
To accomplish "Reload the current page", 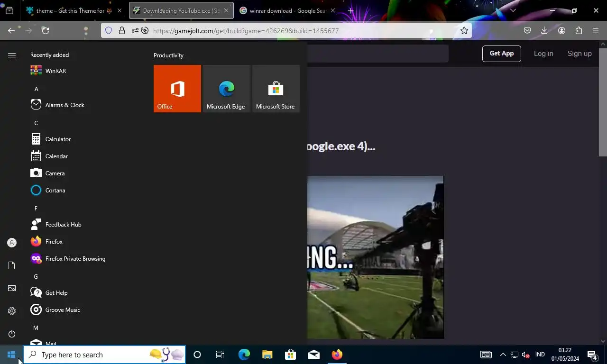I will pos(46,30).
